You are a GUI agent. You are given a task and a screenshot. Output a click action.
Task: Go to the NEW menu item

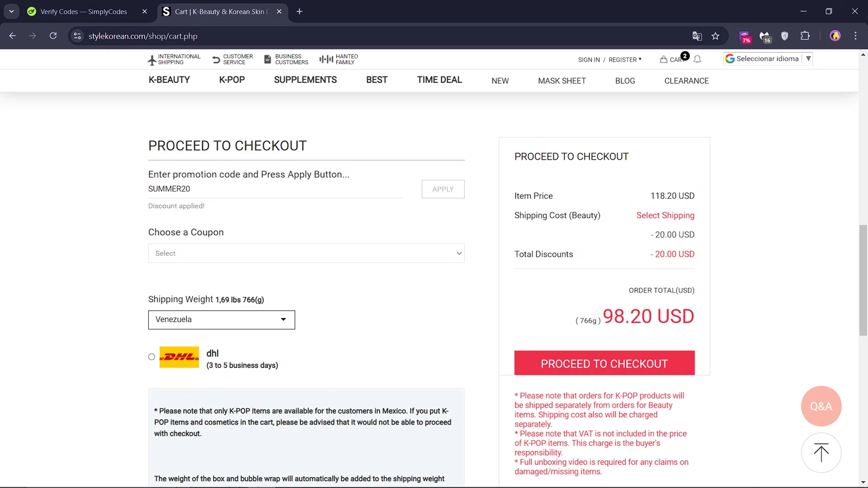click(x=500, y=81)
